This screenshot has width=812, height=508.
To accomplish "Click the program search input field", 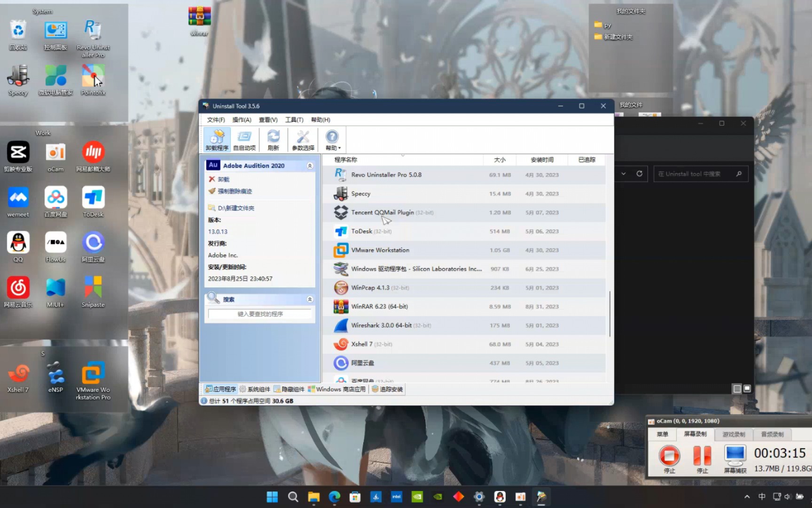I will point(260,314).
